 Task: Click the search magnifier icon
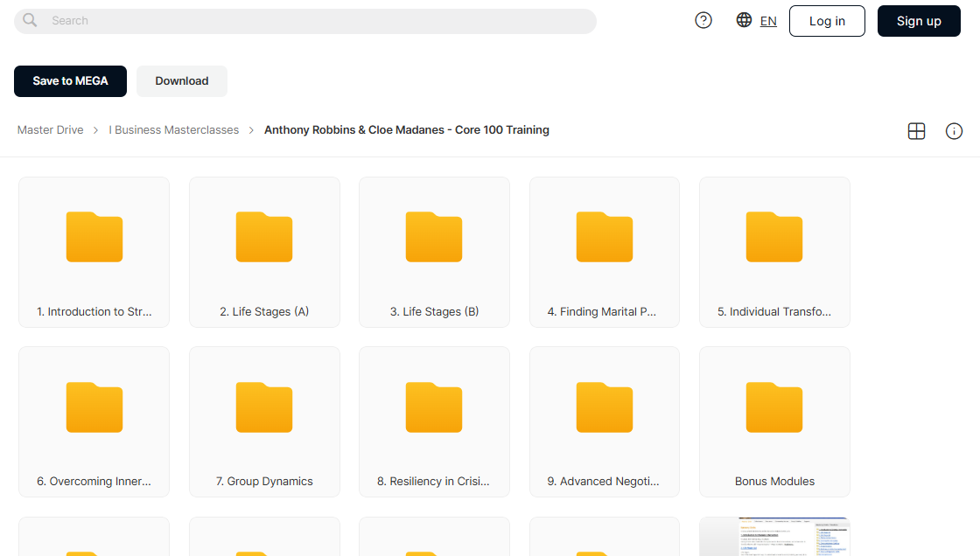pyautogui.click(x=30, y=20)
